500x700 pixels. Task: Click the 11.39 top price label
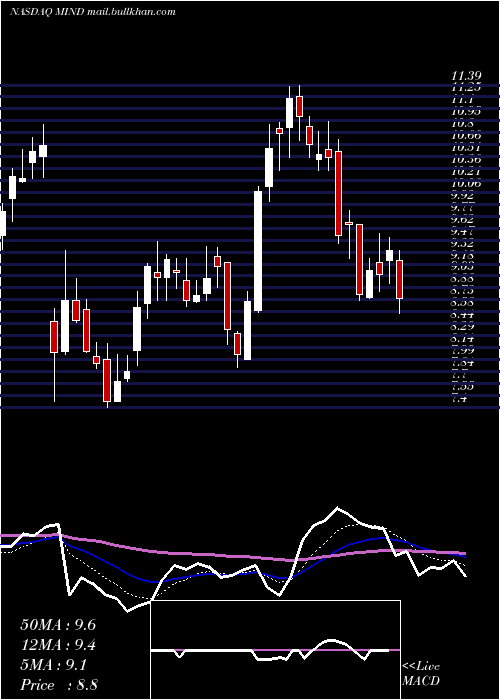pyautogui.click(x=468, y=78)
